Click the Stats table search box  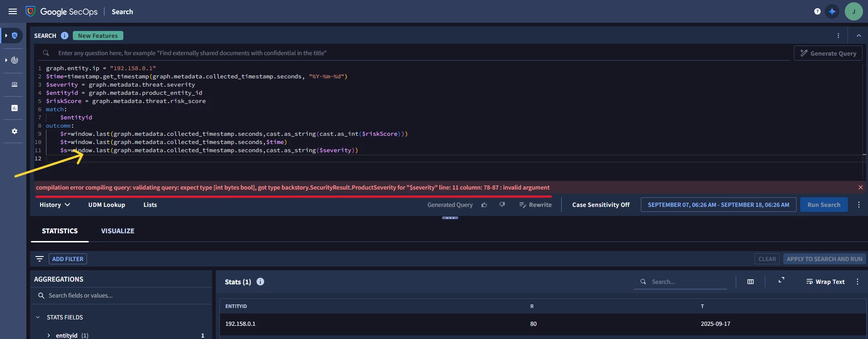point(680,282)
